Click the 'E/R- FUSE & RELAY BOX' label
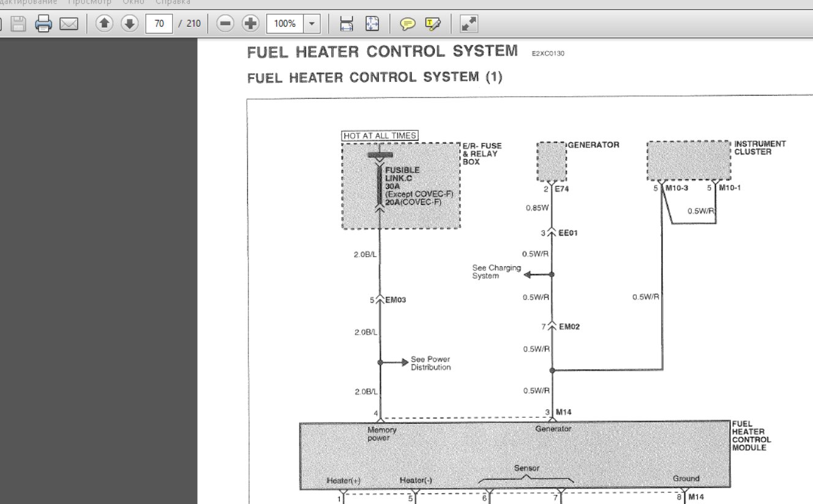 point(482,154)
